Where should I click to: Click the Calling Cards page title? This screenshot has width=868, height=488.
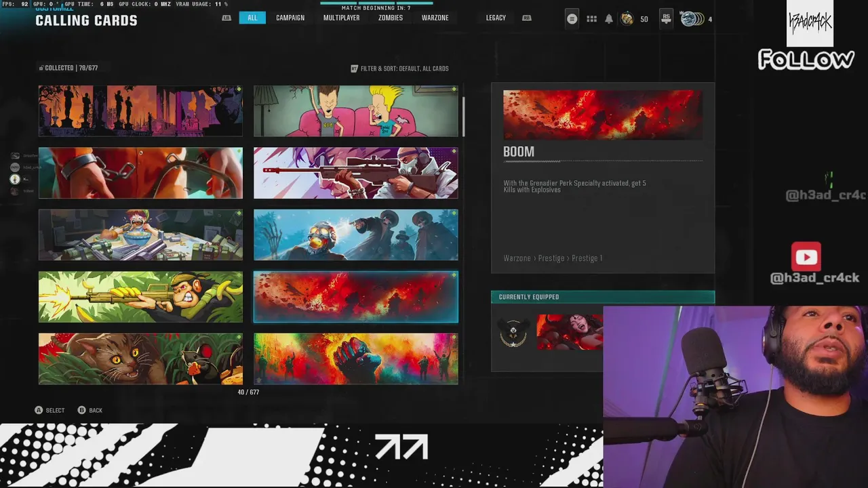click(x=86, y=20)
